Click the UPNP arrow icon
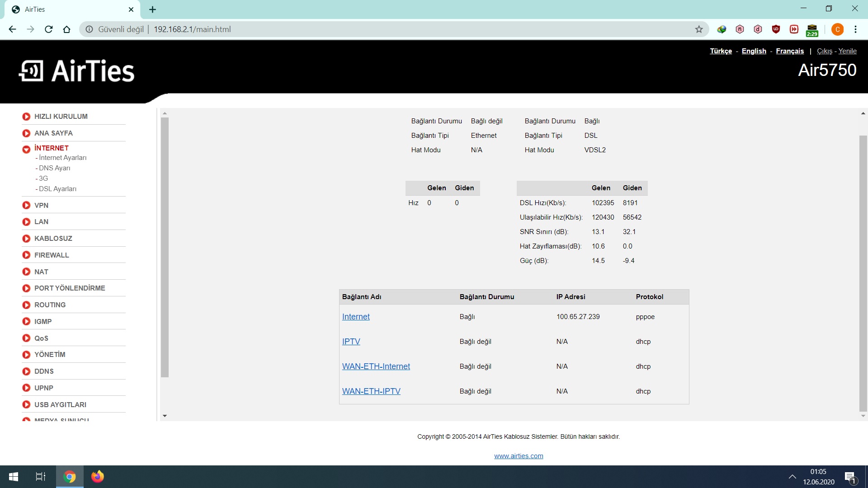 tap(26, 388)
